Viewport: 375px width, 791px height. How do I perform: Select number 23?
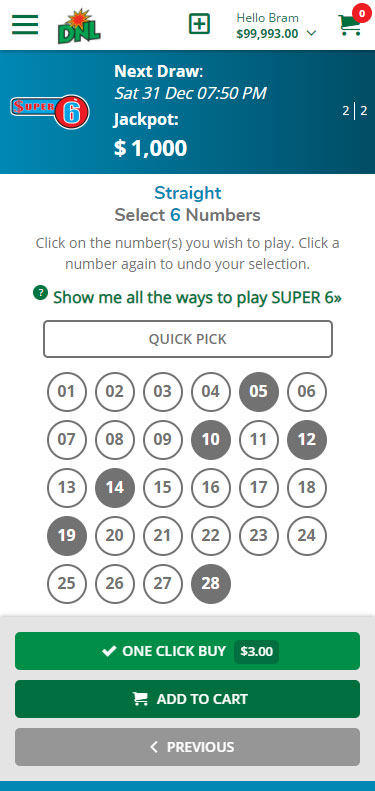tap(259, 536)
